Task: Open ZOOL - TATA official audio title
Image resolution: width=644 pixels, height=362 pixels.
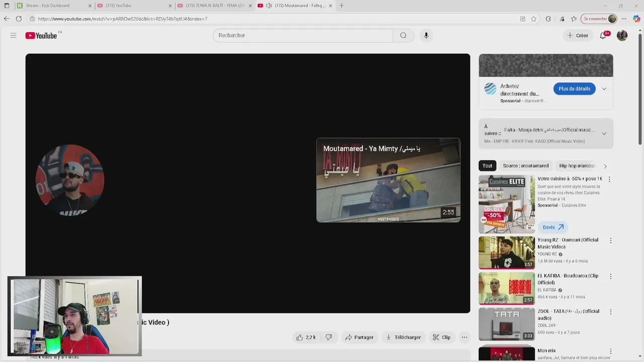Action: pos(568,315)
